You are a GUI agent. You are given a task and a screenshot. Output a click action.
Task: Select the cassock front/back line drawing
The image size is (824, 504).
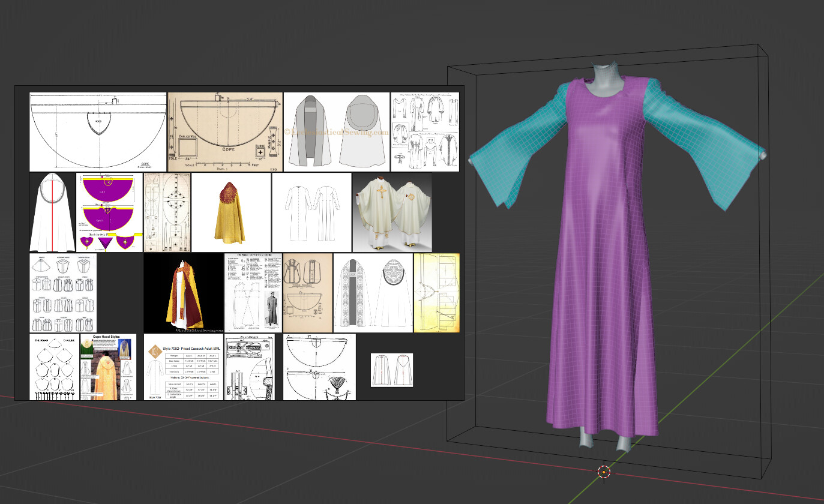(311, 212)
